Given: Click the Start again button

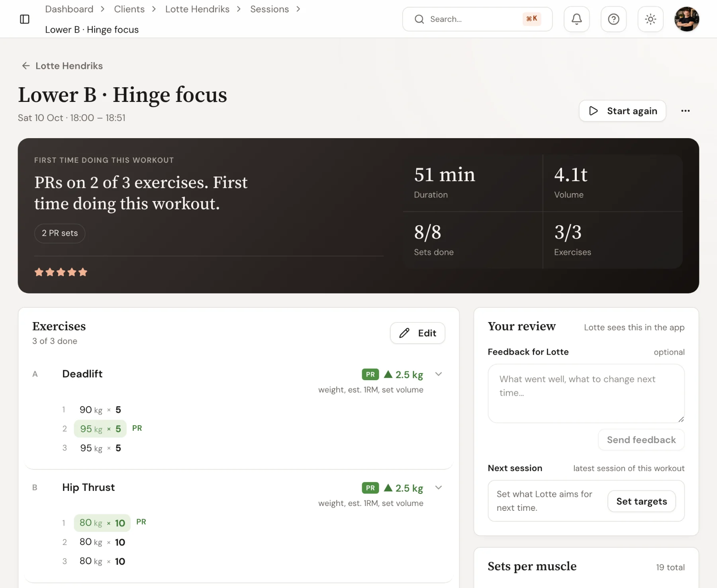Looking at the screenshot, I should point(622,111).
